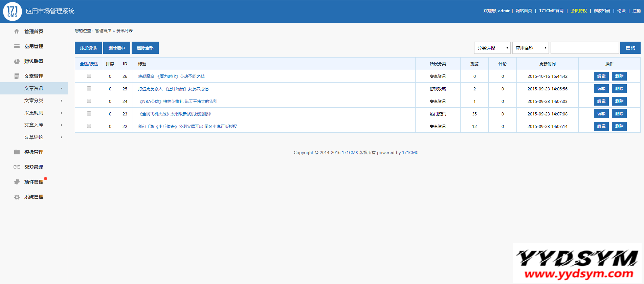Click the link icon beside SEO管理
This screenshot has width=644, height=284.
17,167
